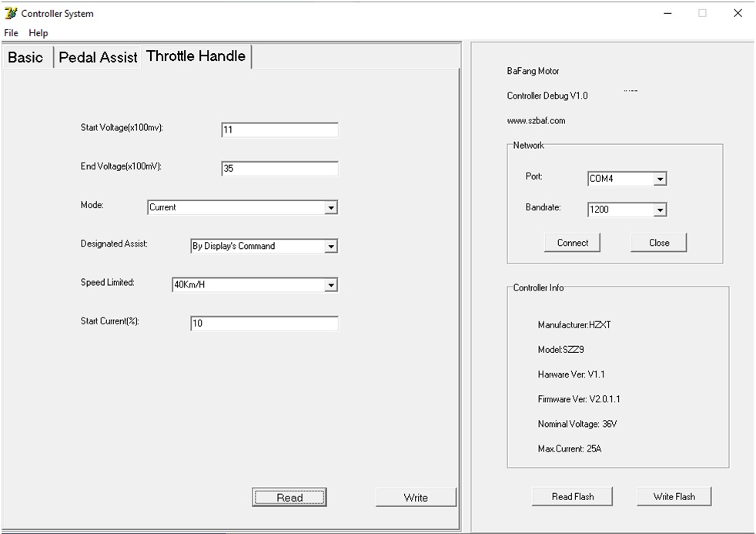Click the Designated Assist label
This screenshot has height=534, width=756.
click(x=114, y=243)
